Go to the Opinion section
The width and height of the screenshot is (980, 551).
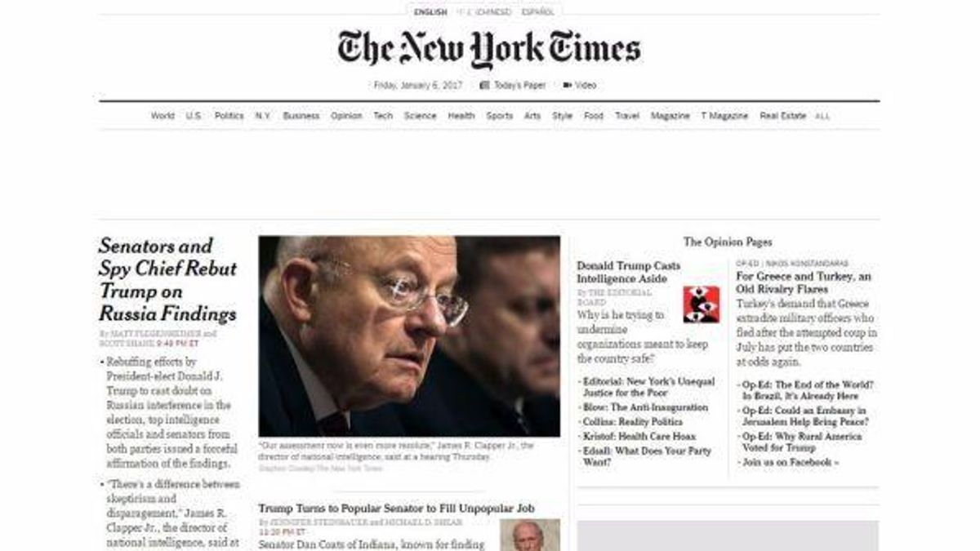click(x=346, y=116)
